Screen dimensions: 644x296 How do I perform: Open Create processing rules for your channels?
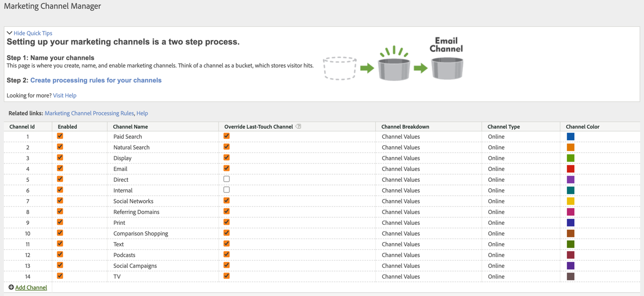96,80
